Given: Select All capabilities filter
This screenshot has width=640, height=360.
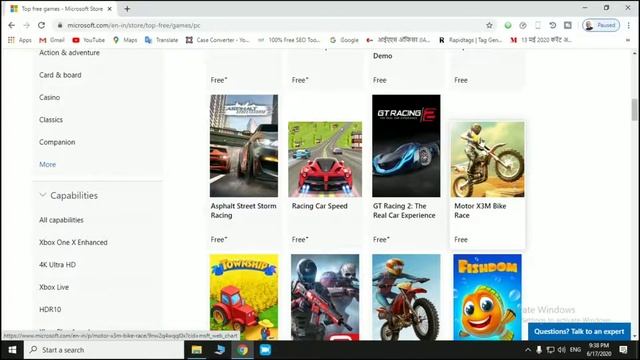Looking at the screenshot, I should click(x=61, y=220).
